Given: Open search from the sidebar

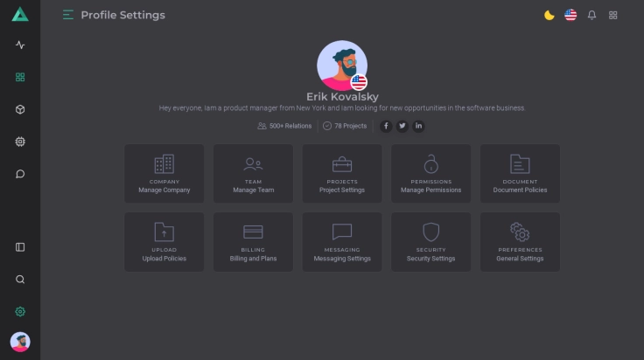Looking at the screenshot, I should pyautogui.click(x=20, y=280).
